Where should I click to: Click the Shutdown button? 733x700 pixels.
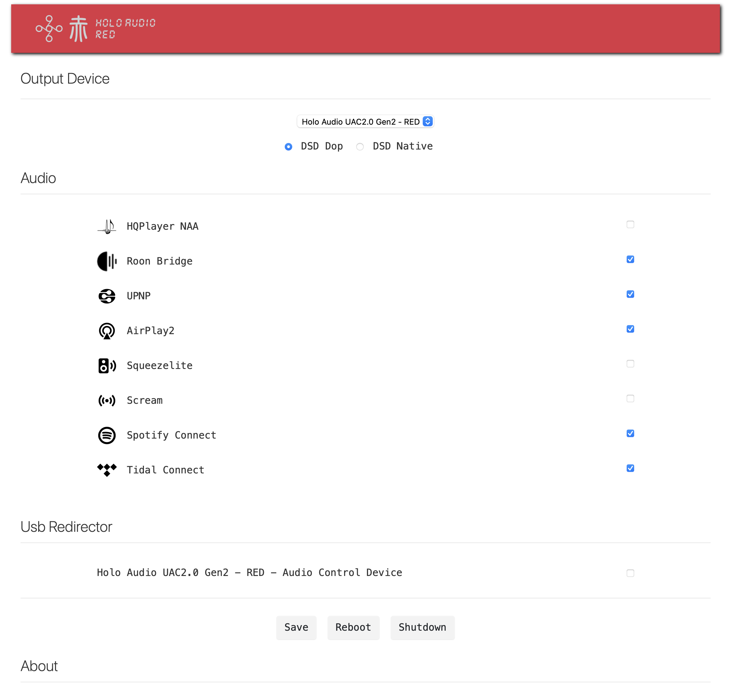[422, 627]
